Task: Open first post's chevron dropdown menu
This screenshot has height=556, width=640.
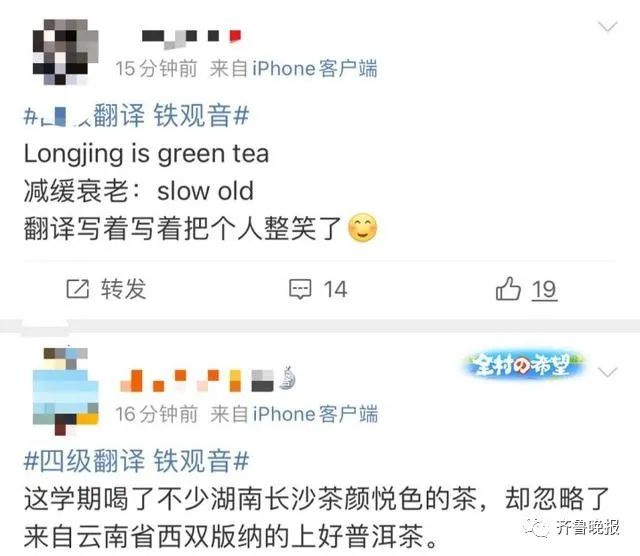Action: 607,27
